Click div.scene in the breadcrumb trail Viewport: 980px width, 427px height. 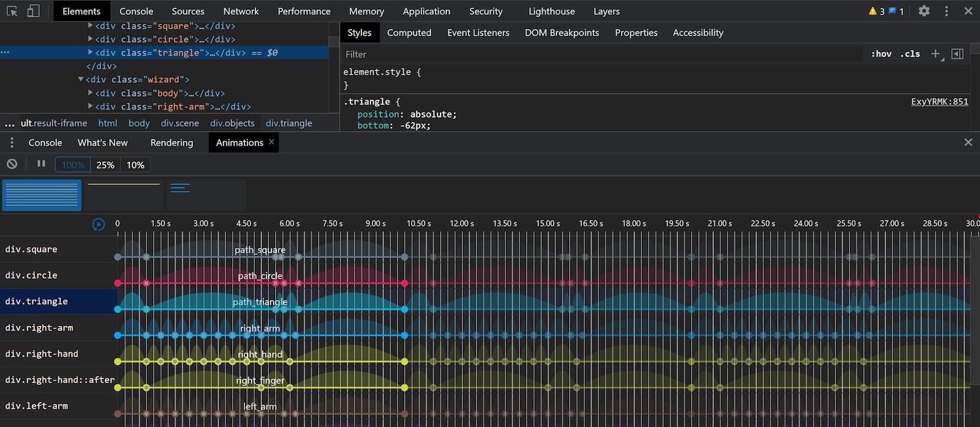pos(179,123)
